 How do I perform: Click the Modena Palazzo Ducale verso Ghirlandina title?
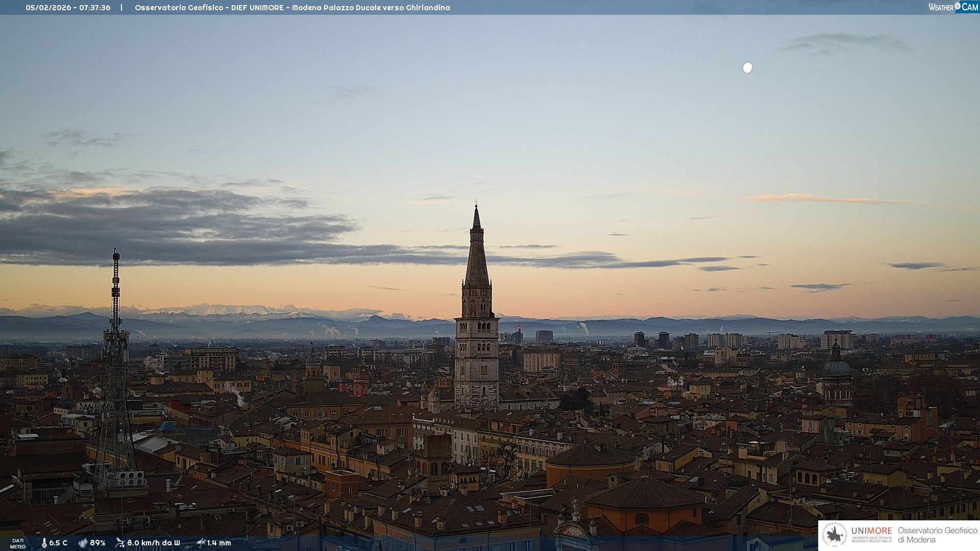[371, 8]
